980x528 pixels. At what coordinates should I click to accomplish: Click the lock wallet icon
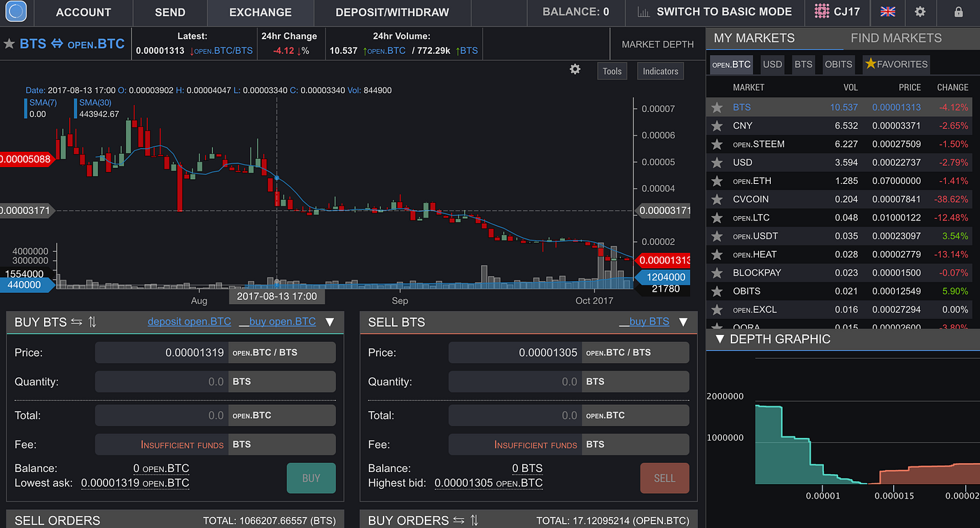[958, 12]
